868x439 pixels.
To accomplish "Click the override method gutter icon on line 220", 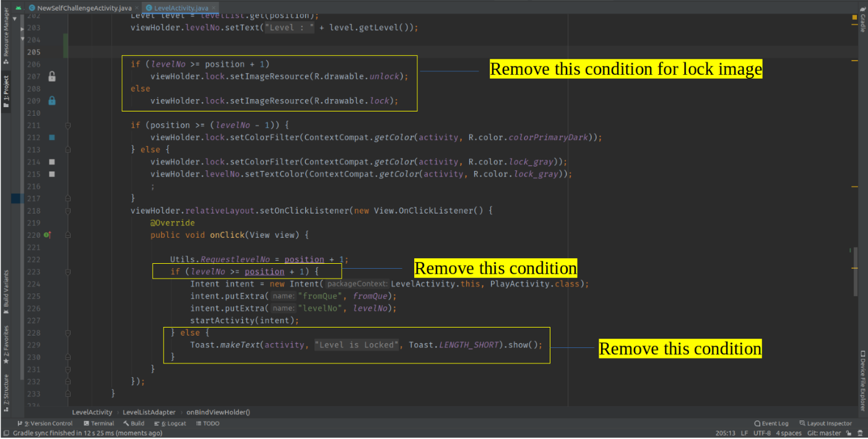I will (47, 235).
